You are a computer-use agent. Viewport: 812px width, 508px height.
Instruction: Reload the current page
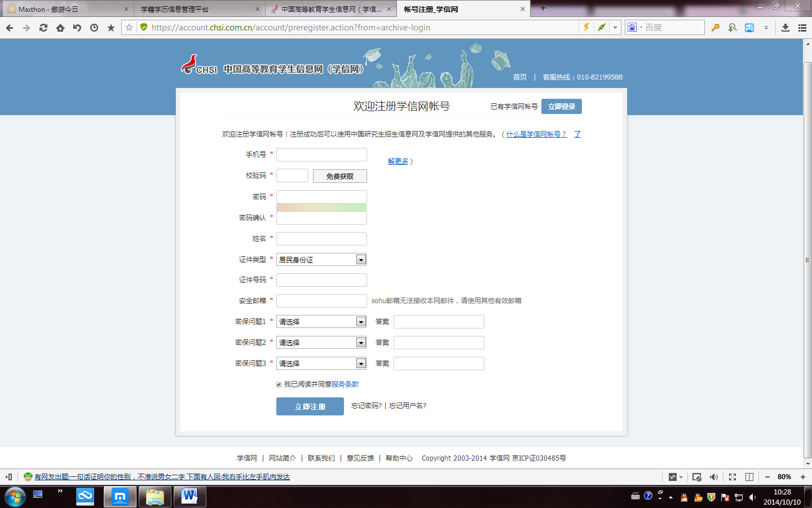click(43, 28)
